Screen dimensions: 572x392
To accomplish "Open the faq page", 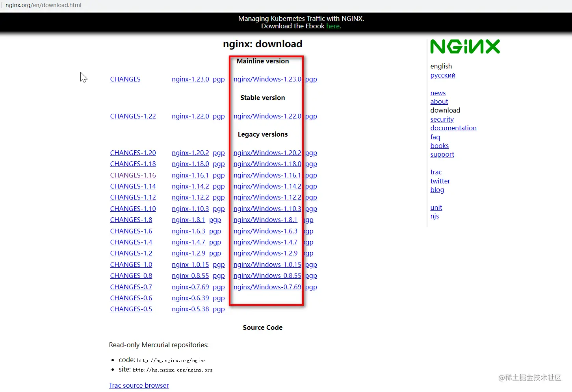I will (x=435, y=137).
